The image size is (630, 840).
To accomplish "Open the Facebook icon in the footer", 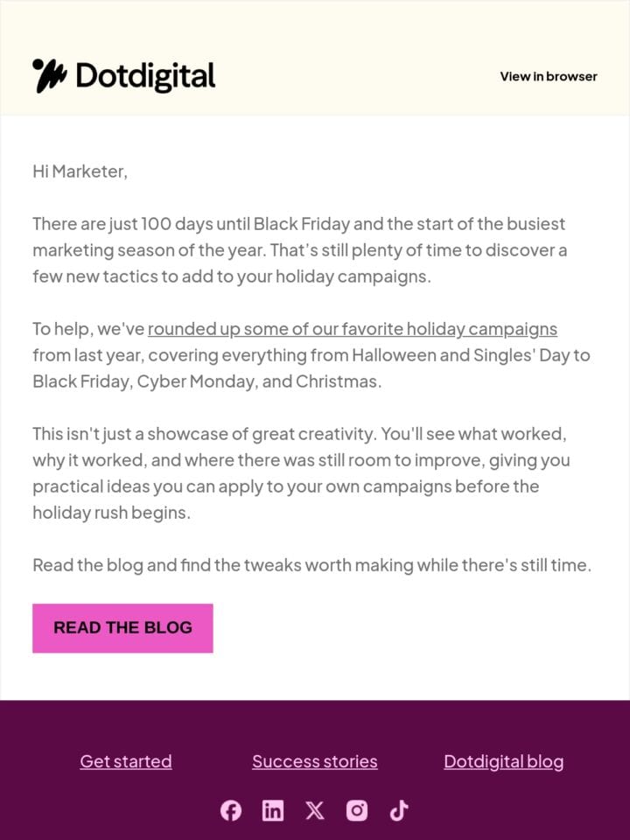I will tap(231, 810).
